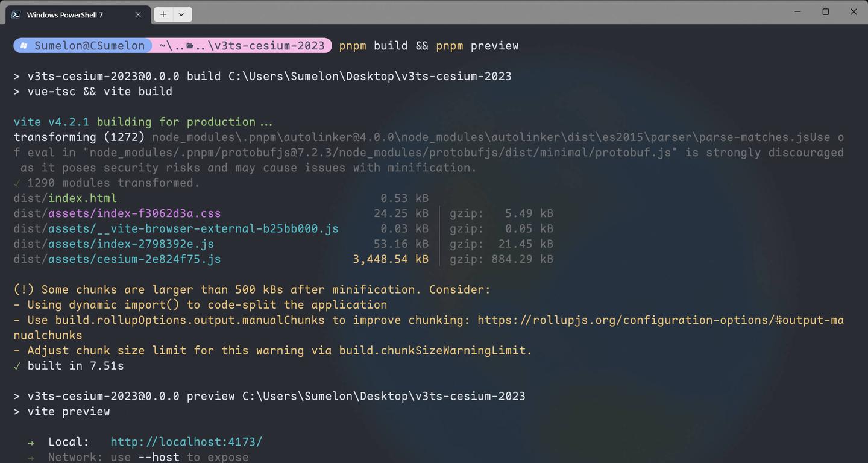Viewport: 868px width, 463px height.
Task: Click the checkmark before "1290 modules transformed"
Action: 16,182
